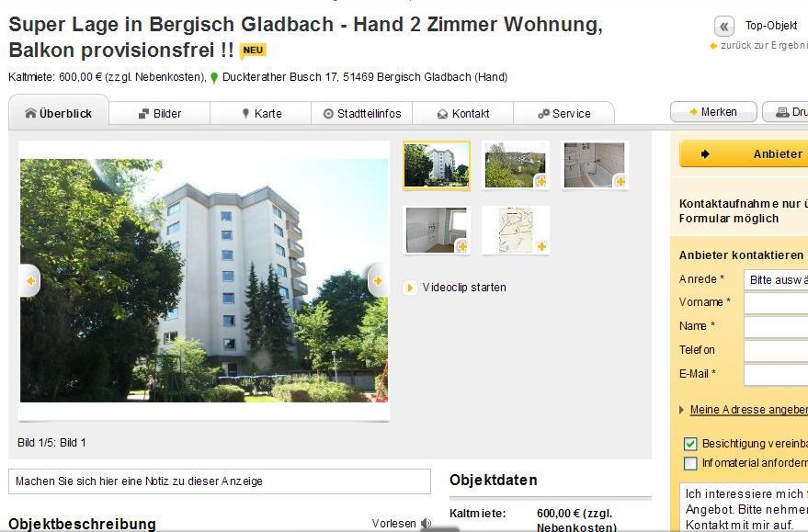This screenshot has width=808, height=532.
Task: Show next image with right arrow
Action: (x=378, y=280)
